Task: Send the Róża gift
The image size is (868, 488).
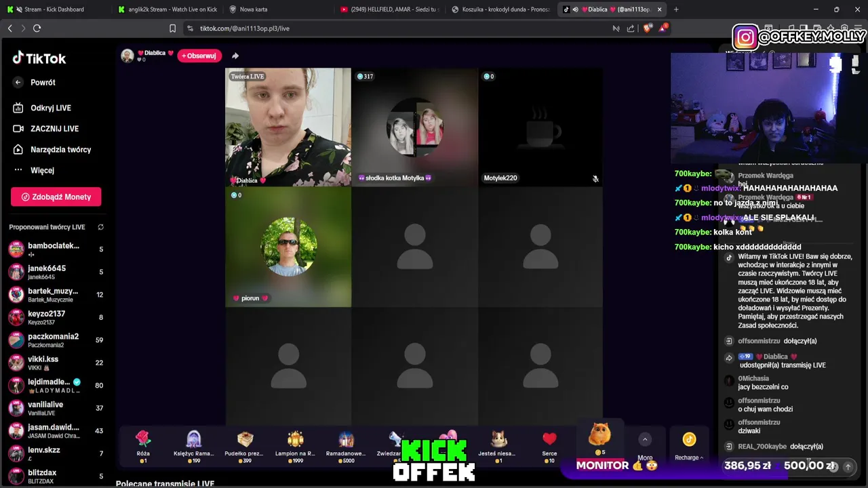Action: tap(143, 446)
